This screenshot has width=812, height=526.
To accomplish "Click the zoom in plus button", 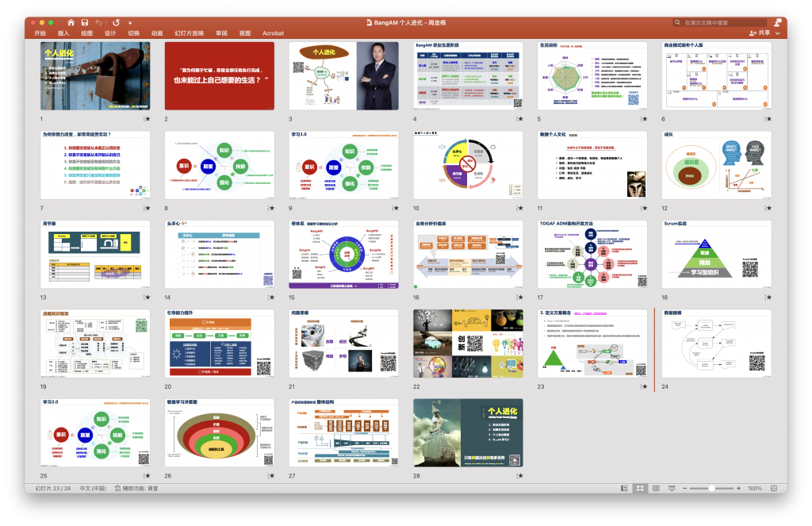I will 738,488.
